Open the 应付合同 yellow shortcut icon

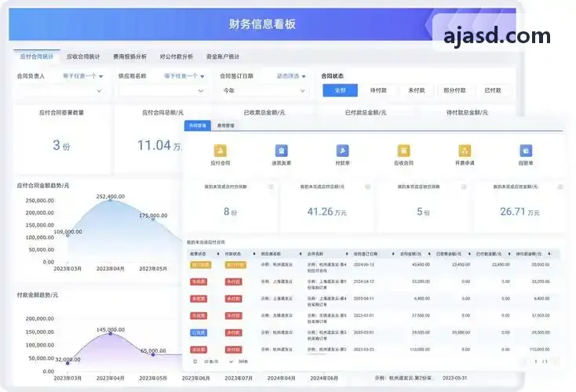pyautogui.click(x=220, y=151)
